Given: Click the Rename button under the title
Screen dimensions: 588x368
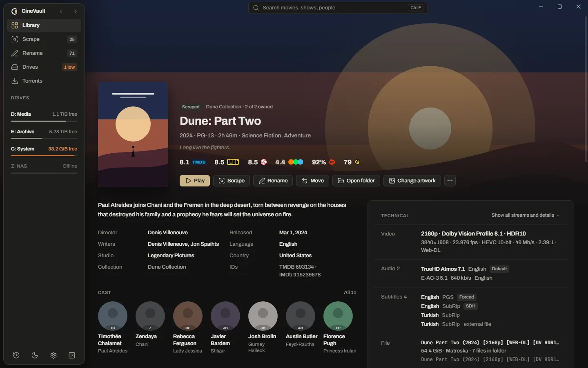Looking at the screenshot, I should click(x=273, y=181).
